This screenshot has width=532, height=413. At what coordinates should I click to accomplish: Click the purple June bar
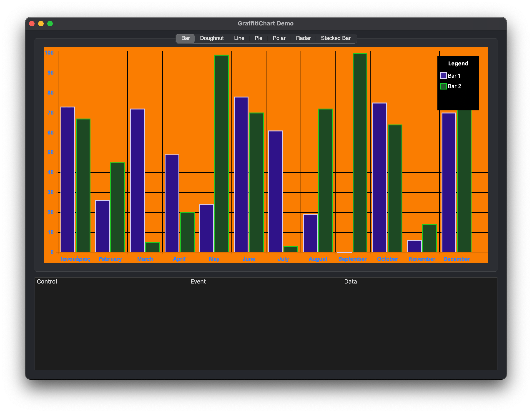click(241, 174)
